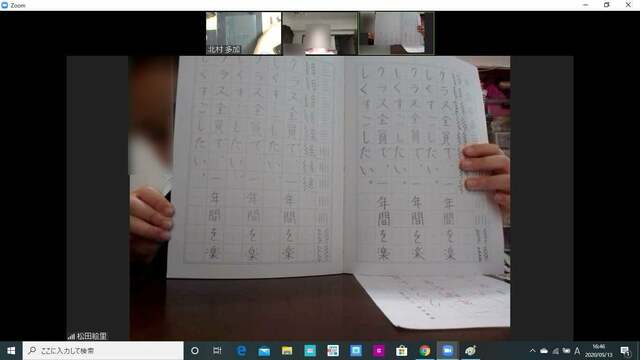Select the green-bordered participant video thumbnail
Image resolution: width=640 pixels, height=360 pixels.
coord(396,33)
